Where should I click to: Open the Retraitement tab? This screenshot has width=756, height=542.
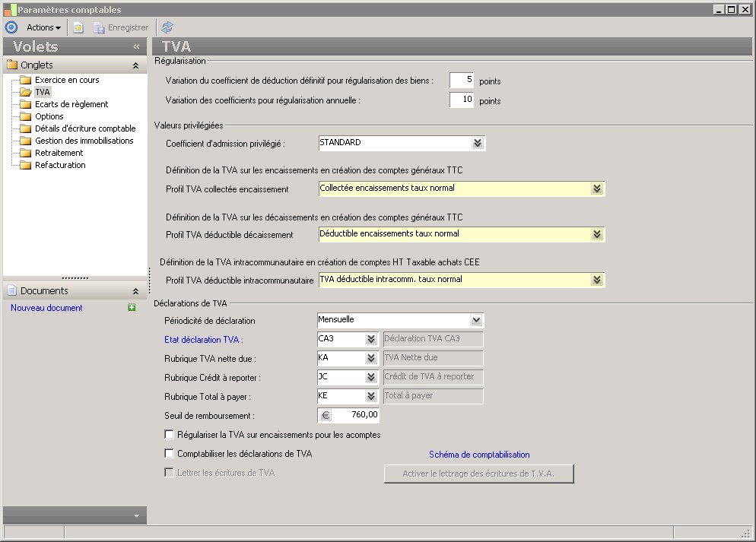(x=59, y=153)
